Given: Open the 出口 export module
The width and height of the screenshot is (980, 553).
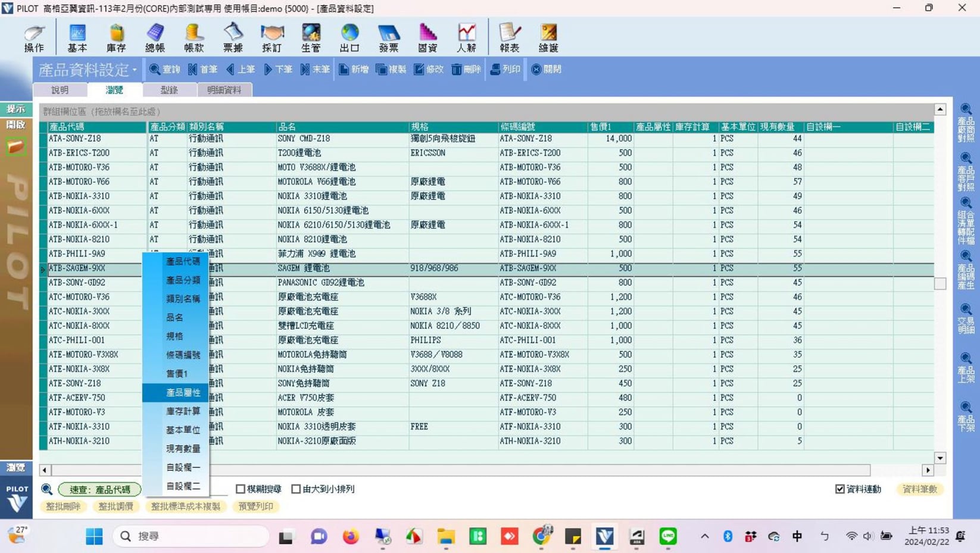Looking at the screenshot, I should 350,38.
